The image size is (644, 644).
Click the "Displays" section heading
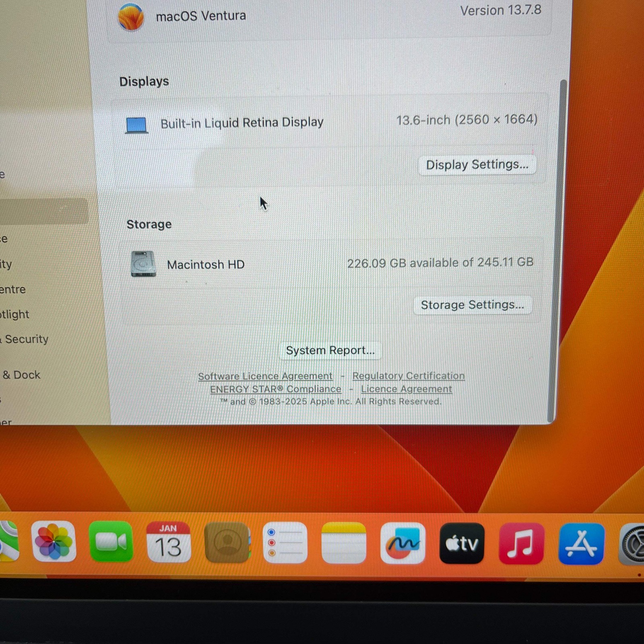click(x=144, y=81)
